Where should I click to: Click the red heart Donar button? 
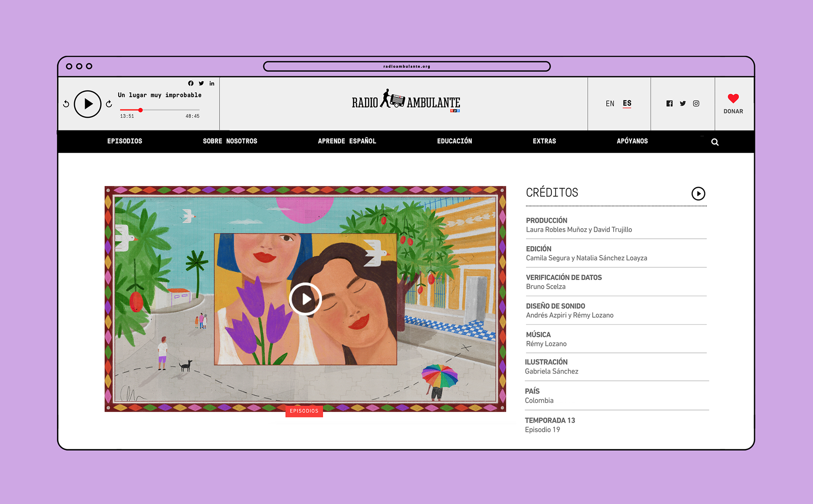click(x=733, y=103)
